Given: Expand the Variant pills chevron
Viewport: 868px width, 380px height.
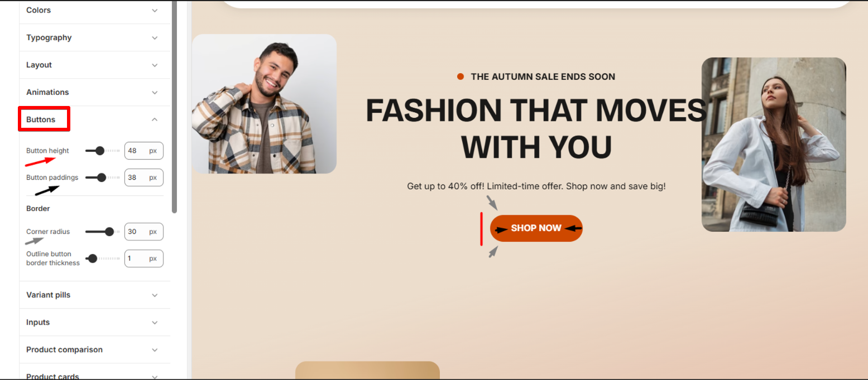Looking at the screenshot, I should 155,295.
